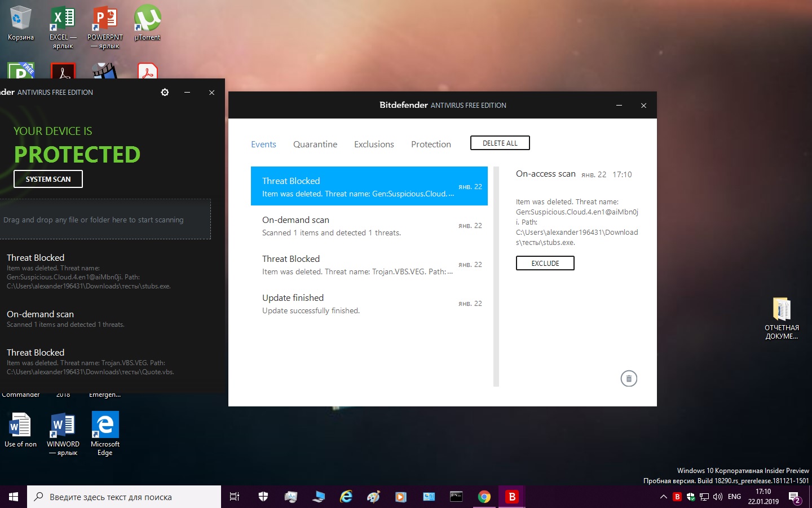Open Bitdefender settings gear icon

(165, 92)
